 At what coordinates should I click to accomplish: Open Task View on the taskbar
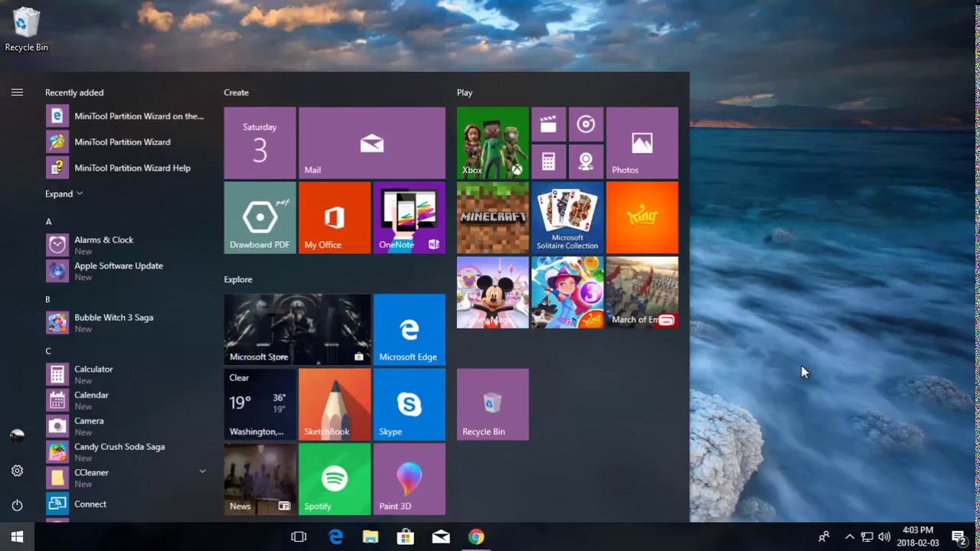tap(299, 537)
